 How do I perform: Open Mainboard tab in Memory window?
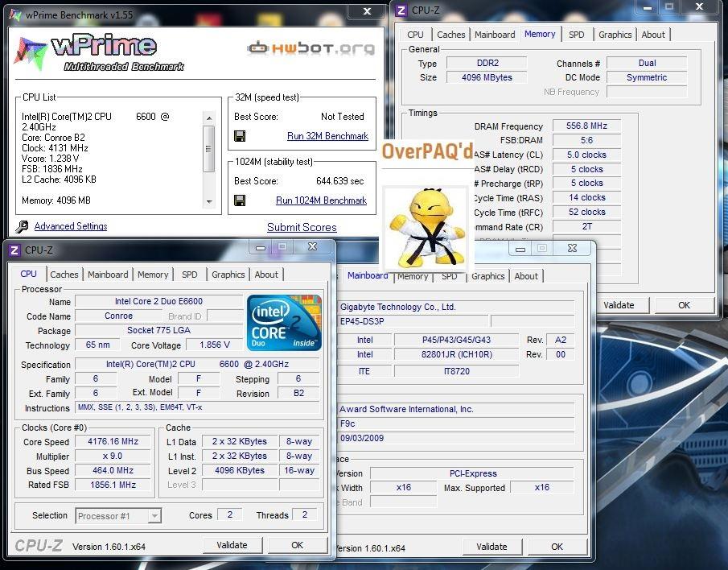tap(495, 35)
